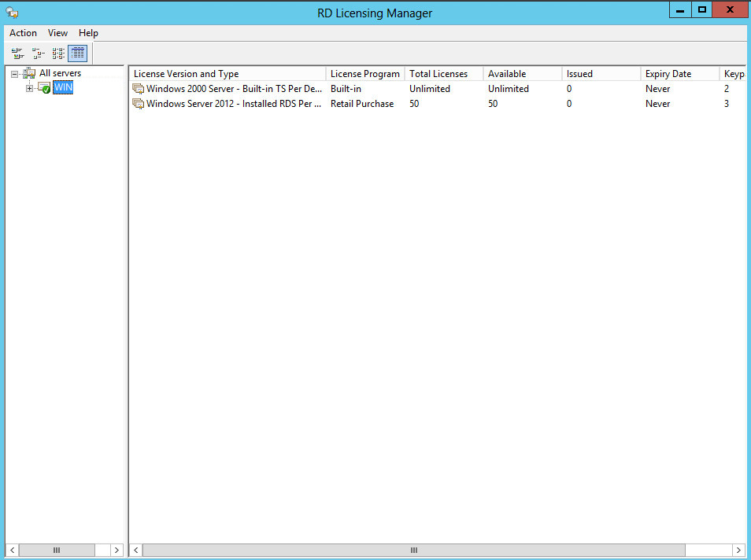
Task: Click the left arrow of tree pane scrollbar
Action: [13, 551]
